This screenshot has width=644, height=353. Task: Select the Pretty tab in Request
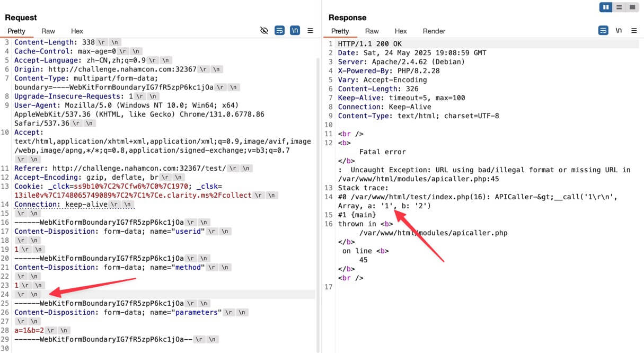16,31
